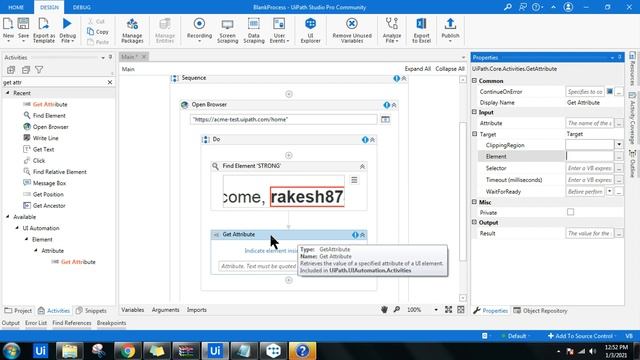The image size is (640, 360).
Task: Select Message Box activity
Action: coord(49,183)
